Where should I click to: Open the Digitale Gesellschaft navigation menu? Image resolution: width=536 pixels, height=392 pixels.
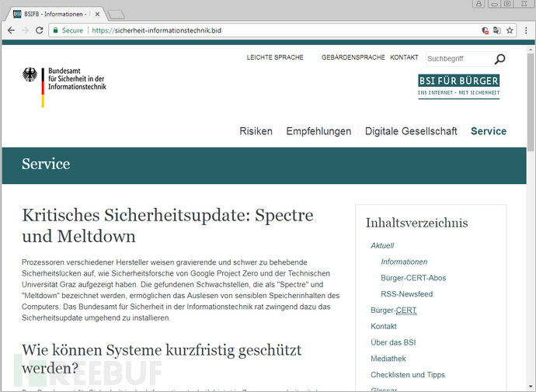(411, 131)
